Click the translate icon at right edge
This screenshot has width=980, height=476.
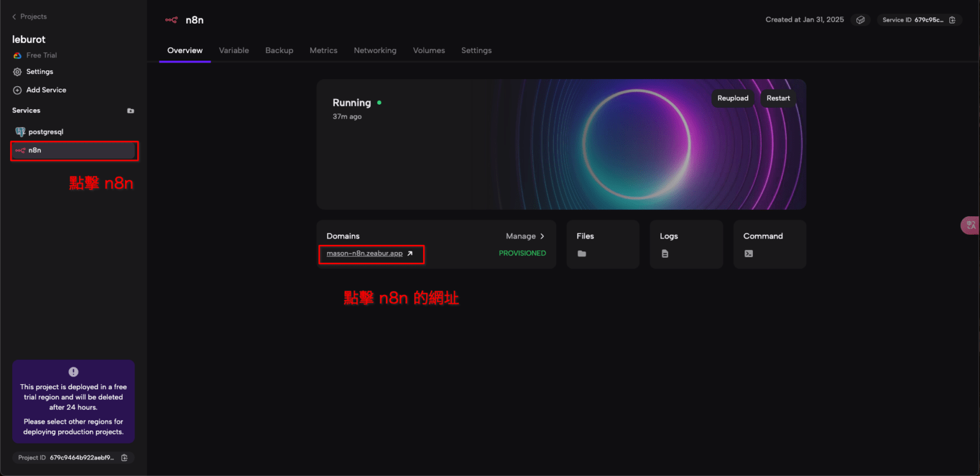(971, 225)
